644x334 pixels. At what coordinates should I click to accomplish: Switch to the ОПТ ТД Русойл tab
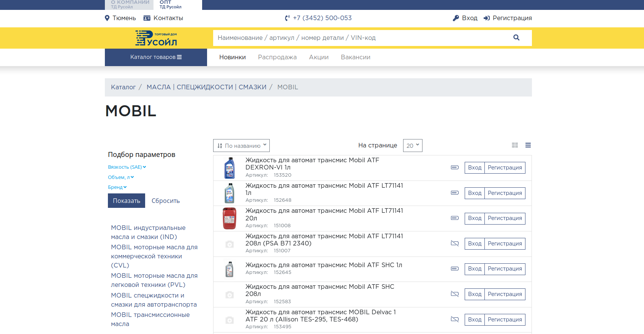[x=178, y=5]
